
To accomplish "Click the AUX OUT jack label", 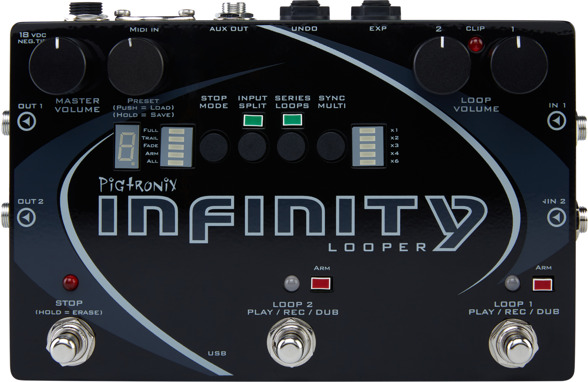I will pyautogui.click(x=228, y=29).
